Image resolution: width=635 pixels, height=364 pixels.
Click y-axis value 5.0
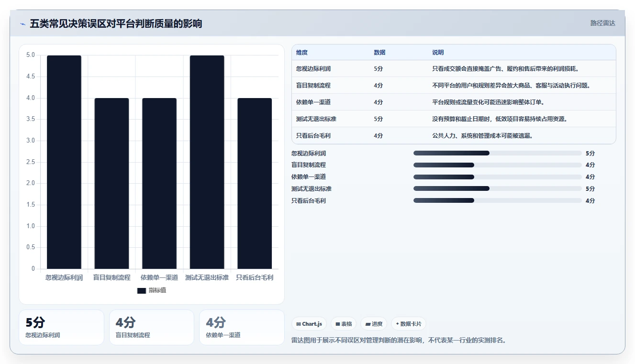(30, 55)
